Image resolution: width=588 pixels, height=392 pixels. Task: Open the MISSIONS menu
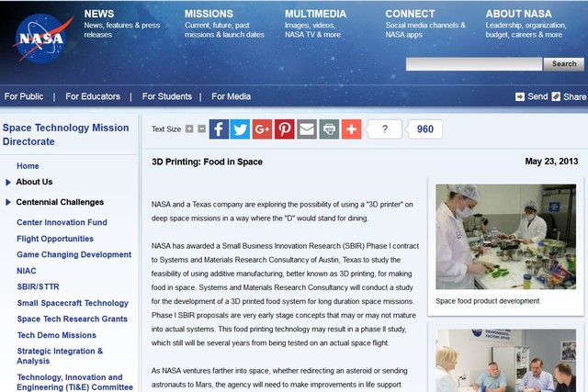pyautogui.click(x=209, y=14)
